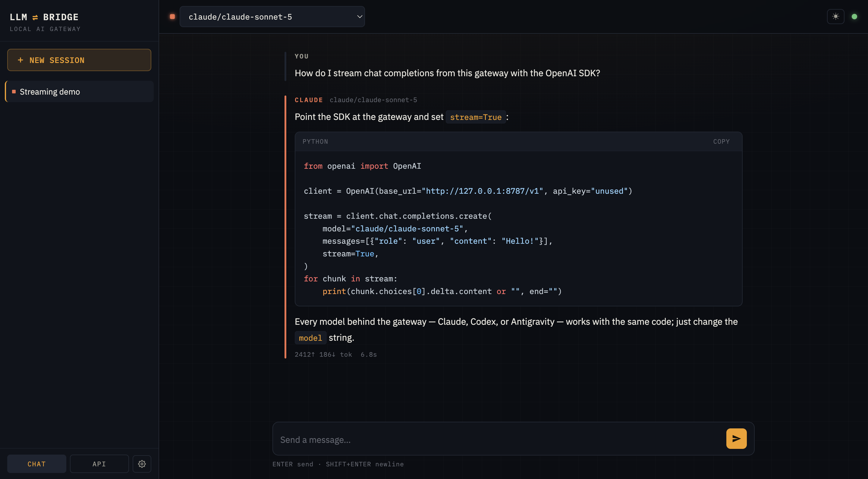The image size is (868, 479).
Task: Click the LLM Bridge arrows logo icon
Action: 35,17
